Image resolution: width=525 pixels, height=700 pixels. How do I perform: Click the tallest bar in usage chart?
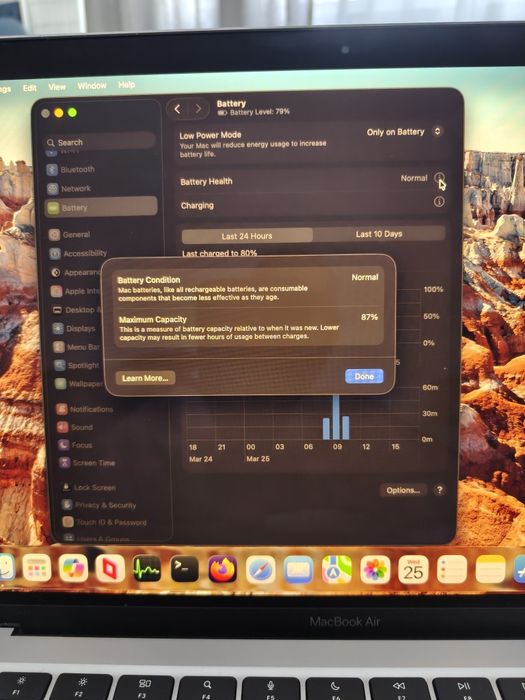(336, 417)
